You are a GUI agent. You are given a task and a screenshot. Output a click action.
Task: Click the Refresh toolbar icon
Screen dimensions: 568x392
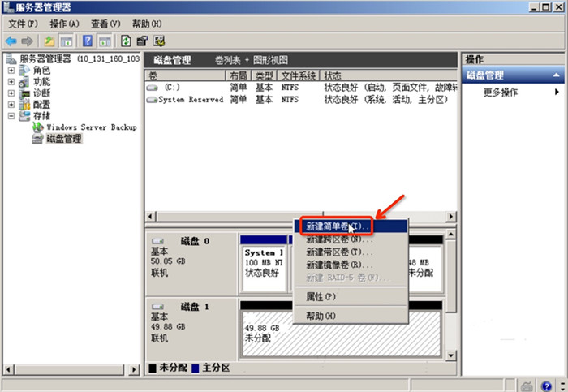126,41
